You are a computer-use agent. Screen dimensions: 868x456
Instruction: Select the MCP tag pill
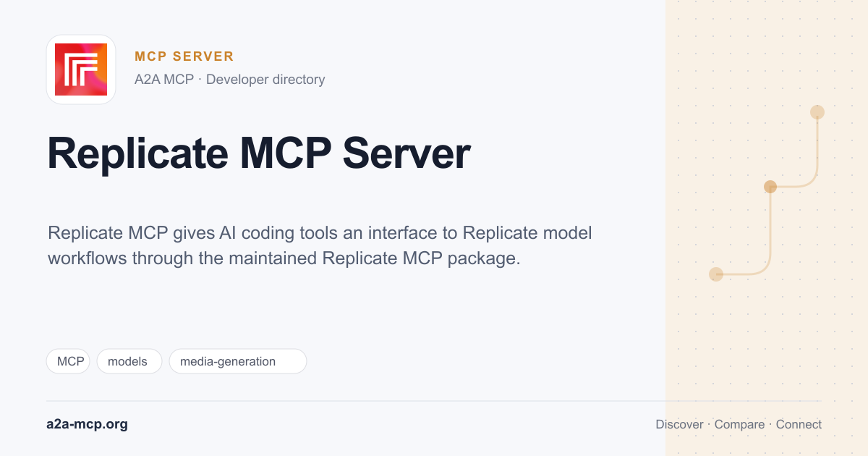coord(68,361)
